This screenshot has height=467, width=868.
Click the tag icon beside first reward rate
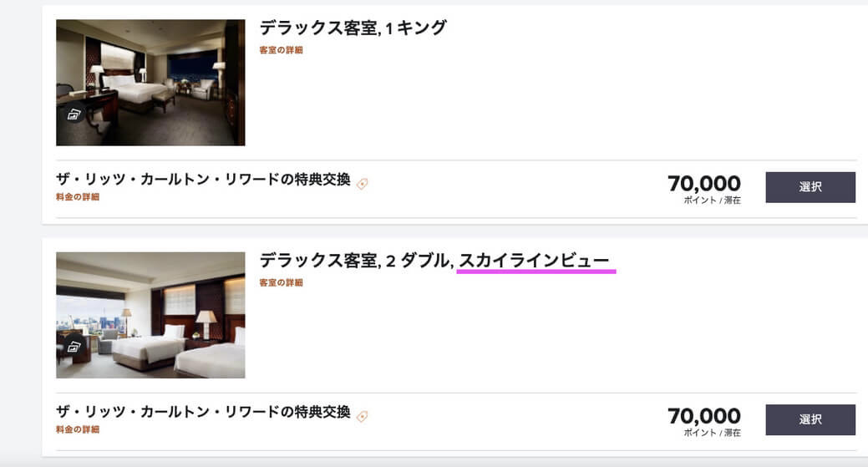tap(363, 184)
